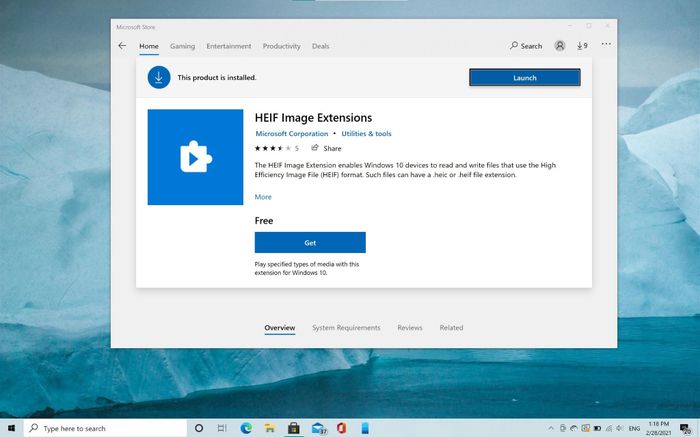Minimize the Microsoft Store window

point(571,26)
